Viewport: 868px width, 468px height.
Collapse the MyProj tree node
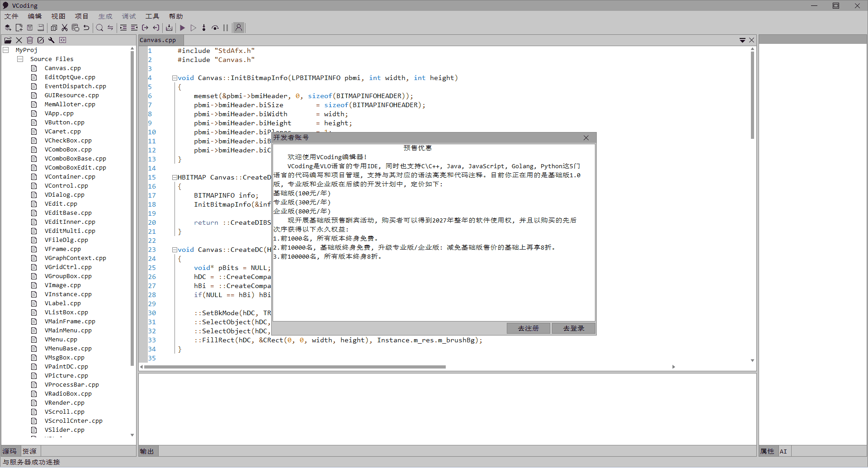point(6,50)
